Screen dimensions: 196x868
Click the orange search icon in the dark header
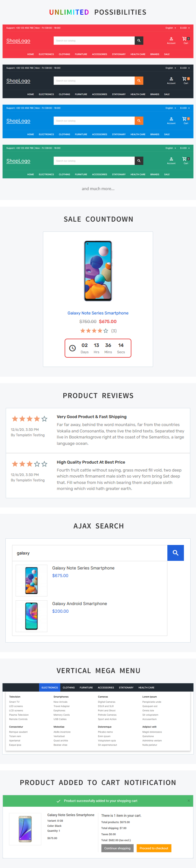[139, 80]
